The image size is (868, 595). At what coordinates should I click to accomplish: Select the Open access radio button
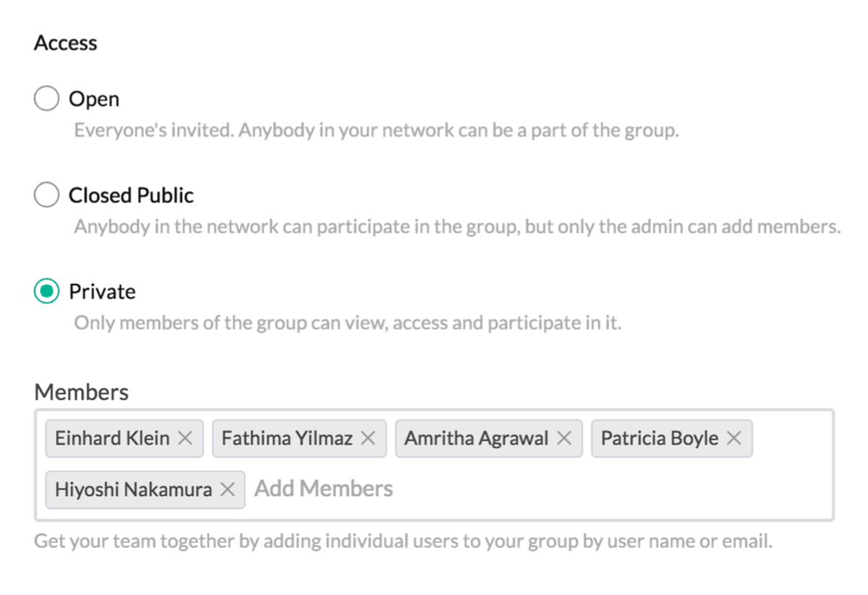pyautogui.click(x=46, y=99)
